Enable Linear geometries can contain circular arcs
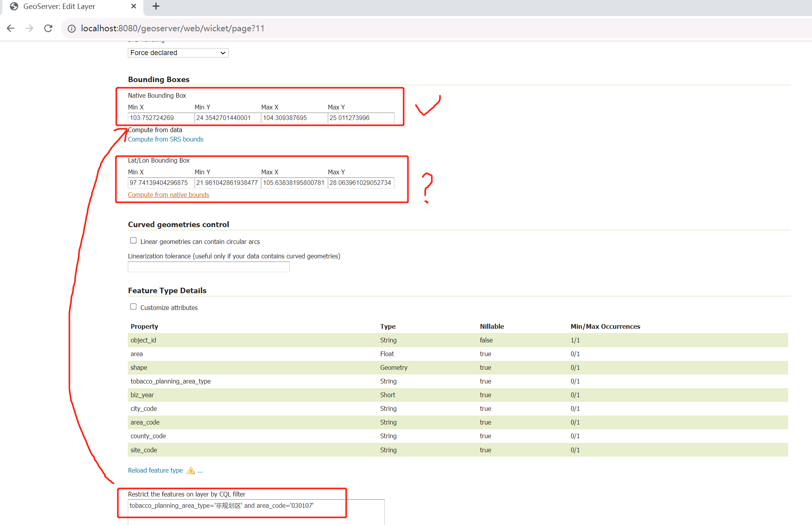This screenshot has width=812, height=525. (133, 240)
